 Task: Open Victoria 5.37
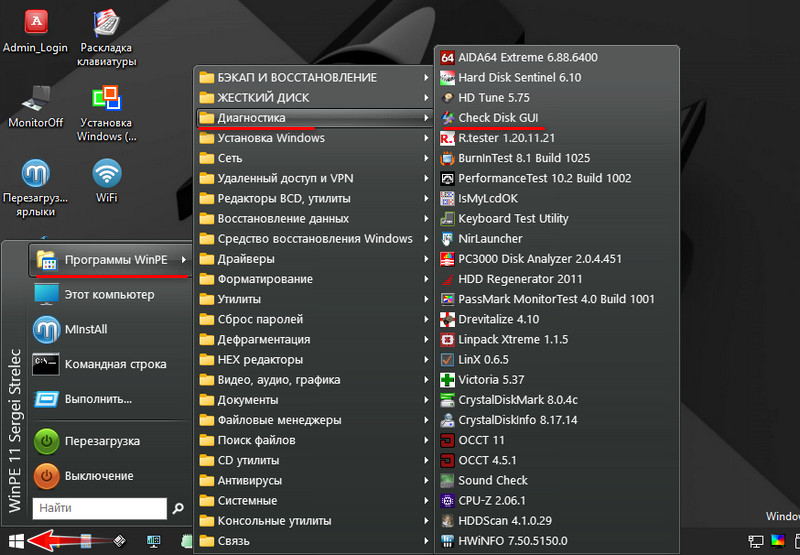pos(557,380)
